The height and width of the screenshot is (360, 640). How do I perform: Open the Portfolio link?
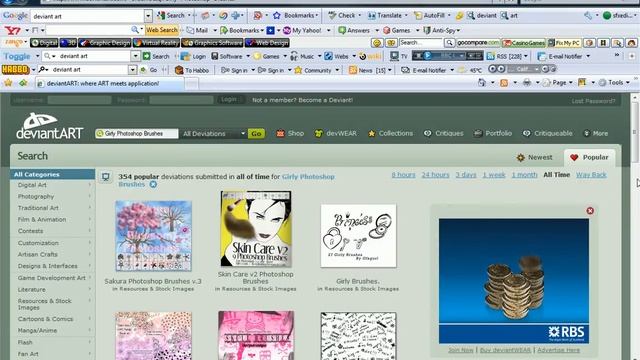click(493, 133)
